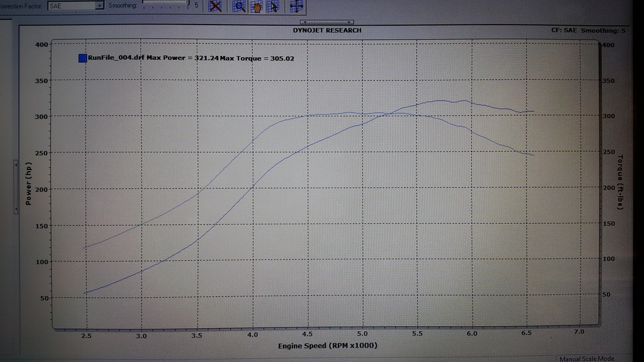Click the 400 power axis tick label

point(42,45)
